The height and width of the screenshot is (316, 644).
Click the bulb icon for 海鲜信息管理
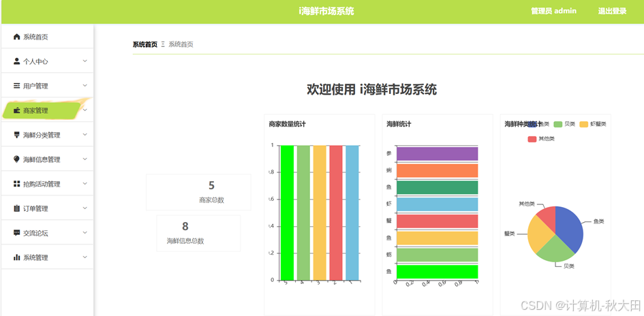coord(16,159)
